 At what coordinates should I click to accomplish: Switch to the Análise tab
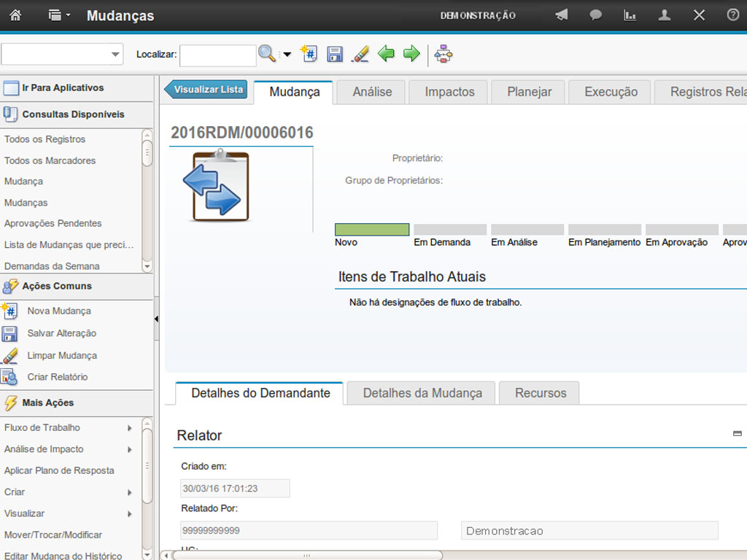(x=372, y=92)
